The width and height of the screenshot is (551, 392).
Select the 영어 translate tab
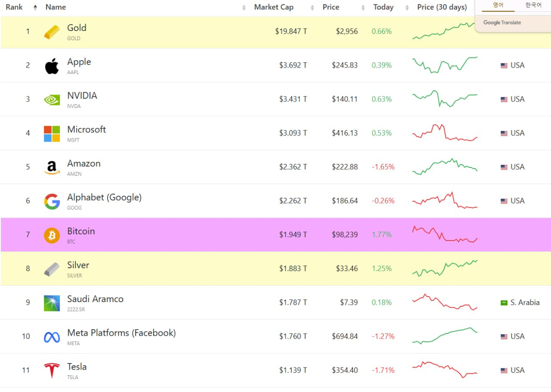tap(498, 5)
